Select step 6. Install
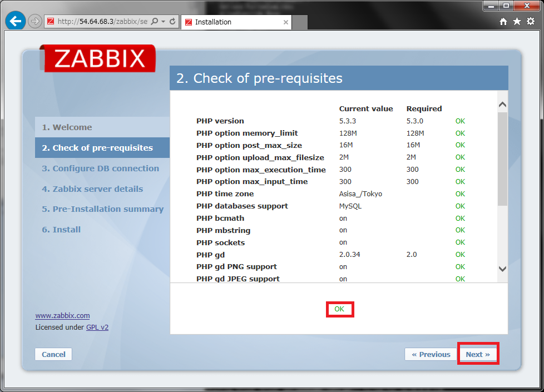This screenshot has height=392, width=544. tap(61, 230)
